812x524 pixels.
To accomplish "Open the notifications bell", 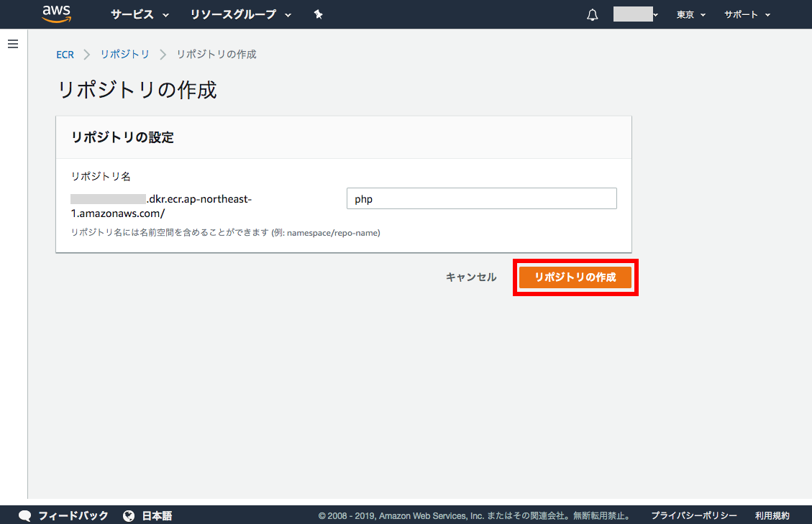I will [x=593, y=15].
